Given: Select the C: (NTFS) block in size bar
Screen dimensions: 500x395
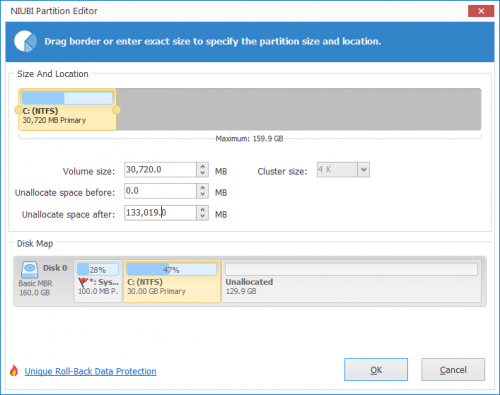Looking at the screenshot, I should point(67,110).
